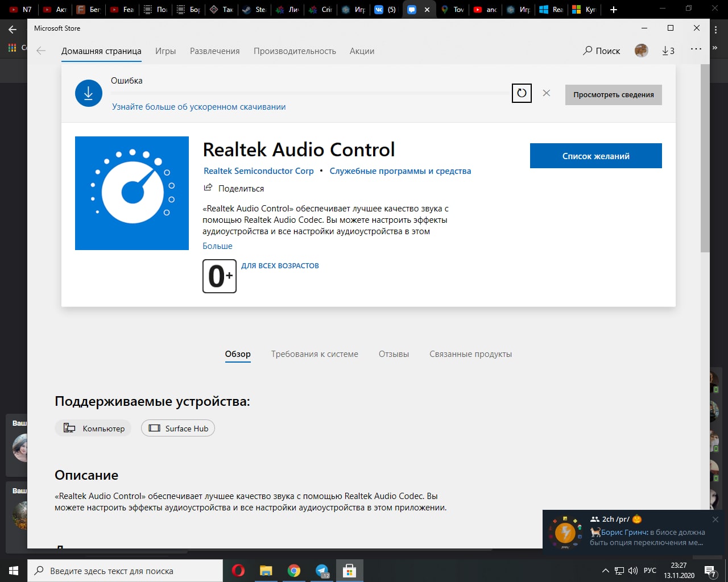This screenshot has width=728, height=582.
Task: Open Telegram from the taskbar
Action: [x=322, y=571]
